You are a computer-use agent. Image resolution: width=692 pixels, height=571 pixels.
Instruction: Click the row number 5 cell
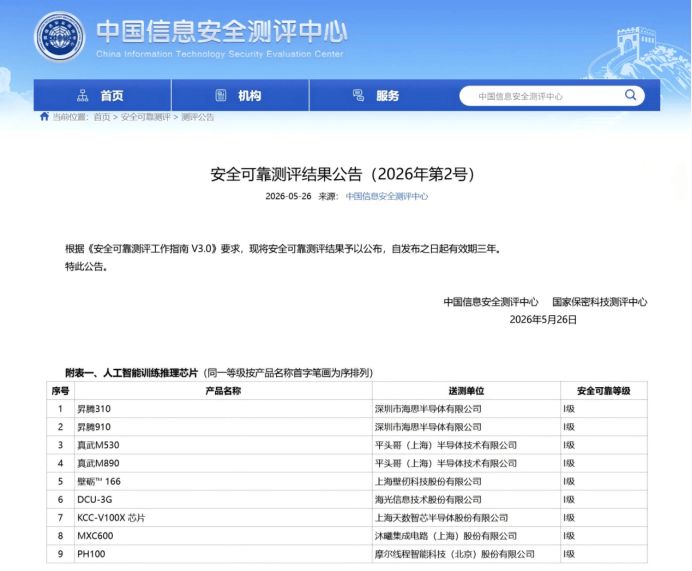60,481
